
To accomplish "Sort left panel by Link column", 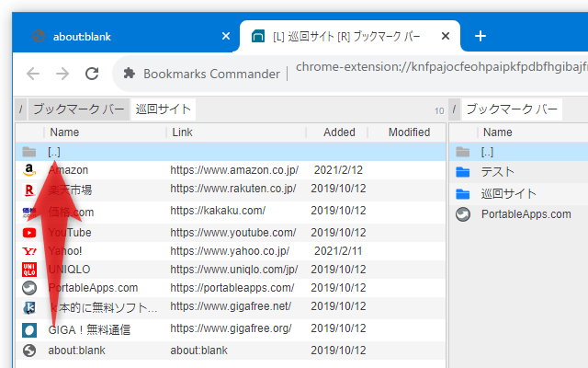I will [182, 132].
